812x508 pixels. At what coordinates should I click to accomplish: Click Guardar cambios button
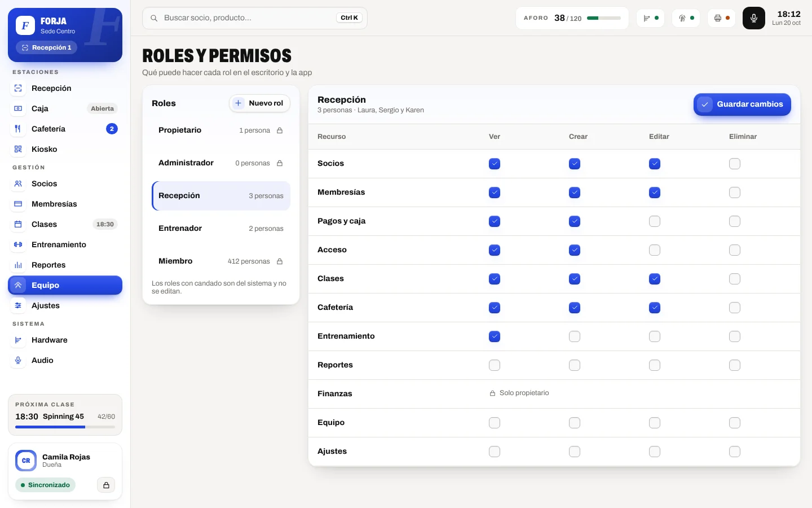click(742, 104)
